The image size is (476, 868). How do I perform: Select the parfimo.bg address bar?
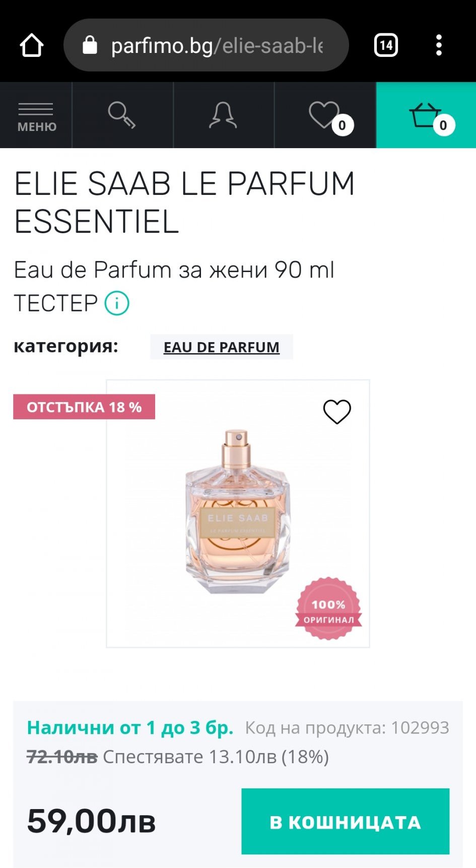[206, 45]
